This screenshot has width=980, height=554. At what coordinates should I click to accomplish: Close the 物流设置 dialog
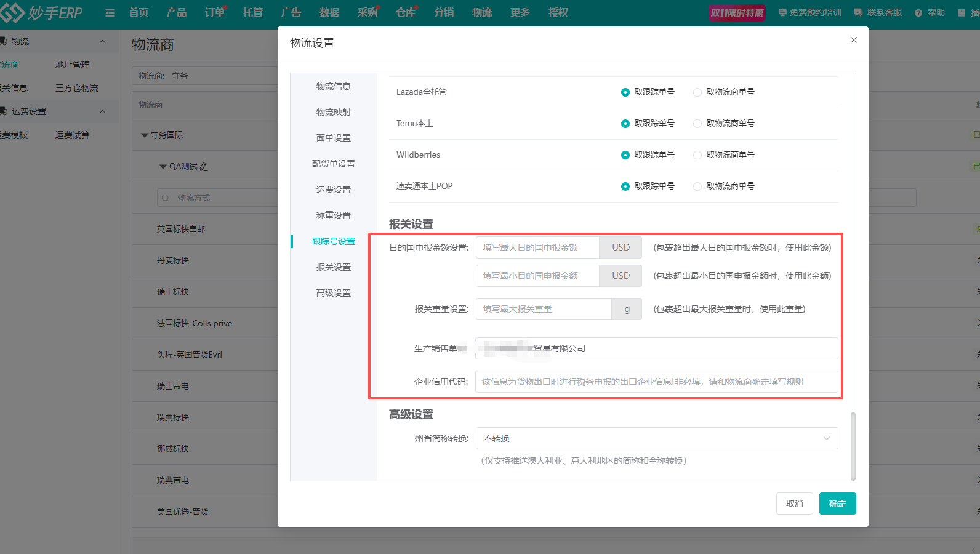(x=853, y=40)
